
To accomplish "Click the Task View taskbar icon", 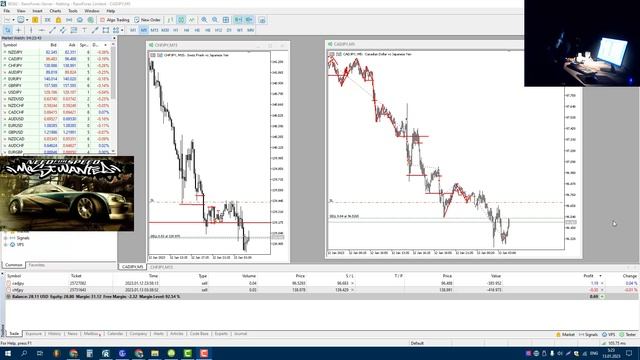I will [40, 353].
